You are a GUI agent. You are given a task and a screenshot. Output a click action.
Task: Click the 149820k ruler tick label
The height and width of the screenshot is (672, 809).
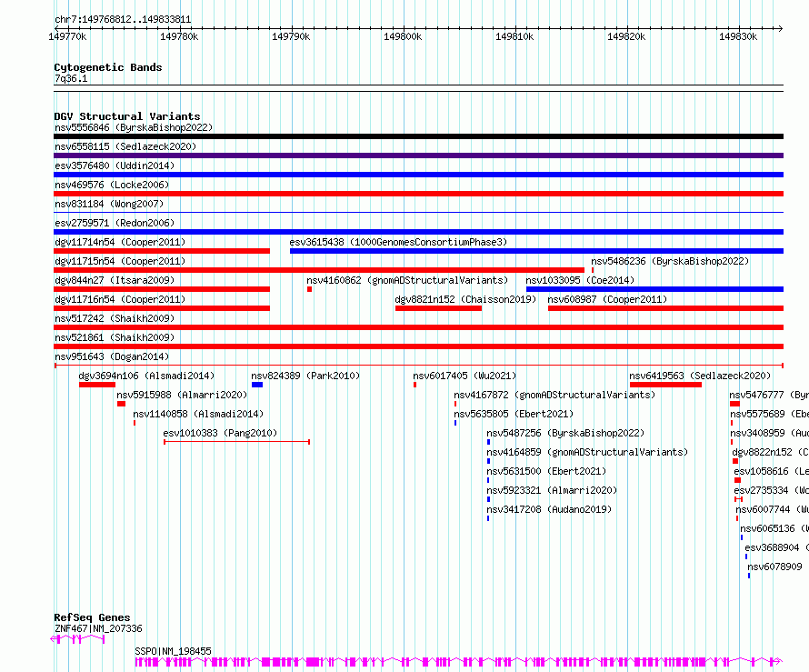(x=626, y=36)
